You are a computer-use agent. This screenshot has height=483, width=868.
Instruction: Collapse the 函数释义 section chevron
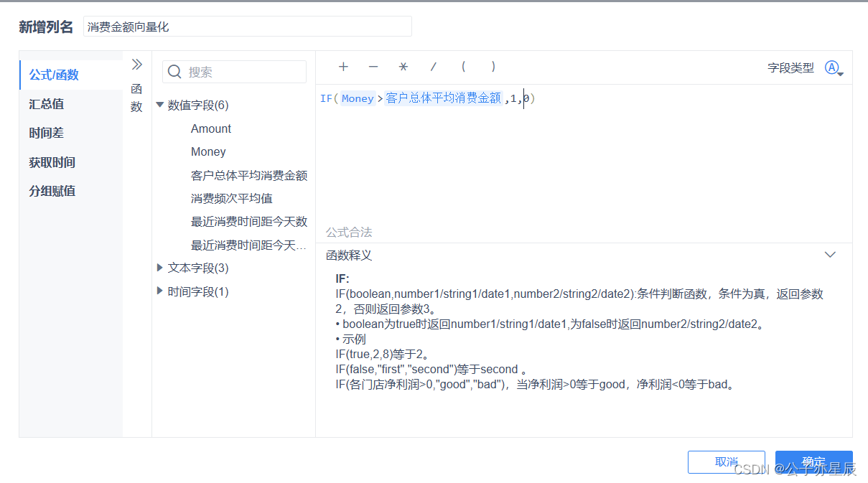click(831, 255)
